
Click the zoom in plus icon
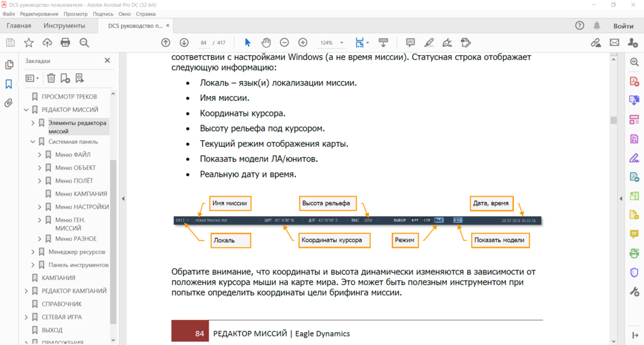(303, 42)
